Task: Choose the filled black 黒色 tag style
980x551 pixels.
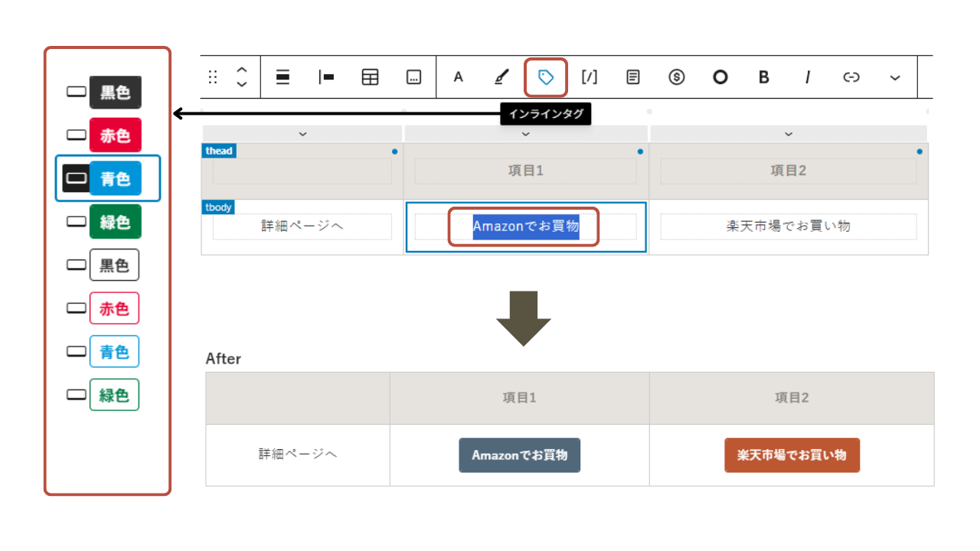Action: pyautogui.click(x=116, y=93)
